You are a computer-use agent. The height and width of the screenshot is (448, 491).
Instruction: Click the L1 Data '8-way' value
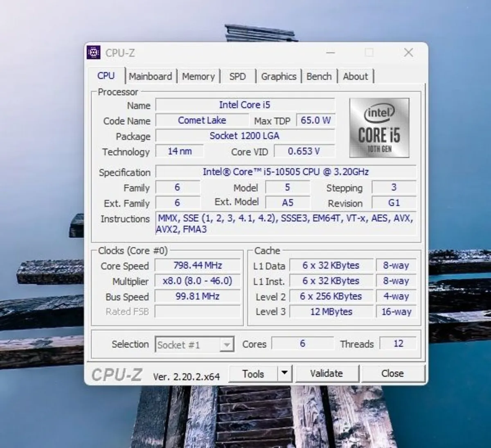click(396, 266)
